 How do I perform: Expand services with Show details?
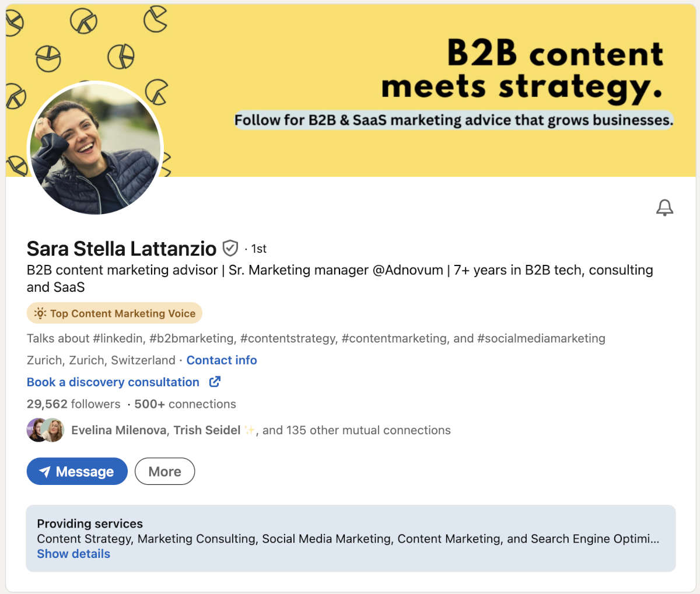click(x=73, y=553)
